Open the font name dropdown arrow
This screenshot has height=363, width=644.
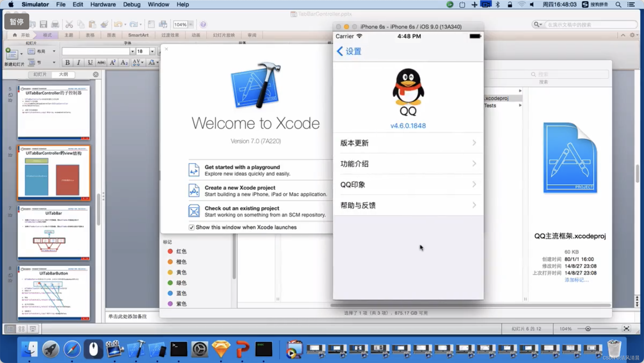(132, 51)
